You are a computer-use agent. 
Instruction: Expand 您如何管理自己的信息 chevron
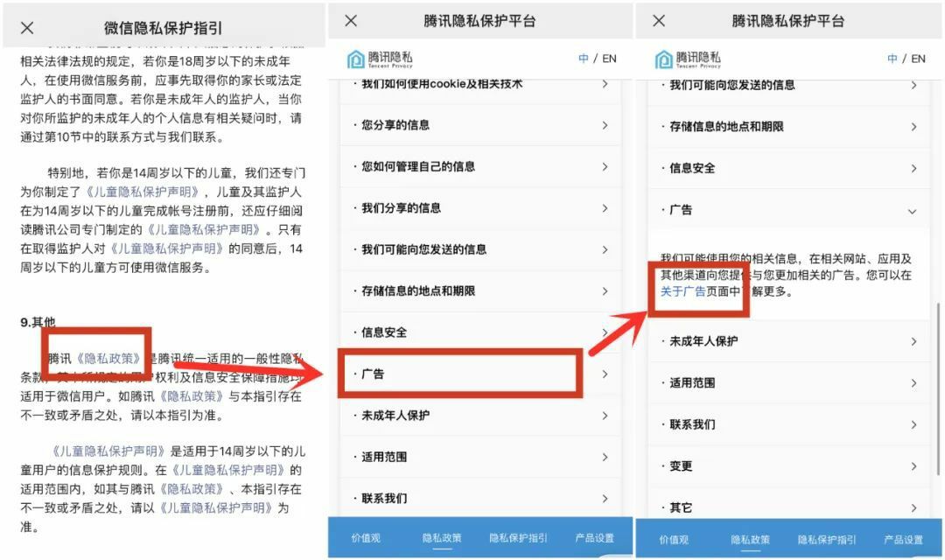pos(605,167)
